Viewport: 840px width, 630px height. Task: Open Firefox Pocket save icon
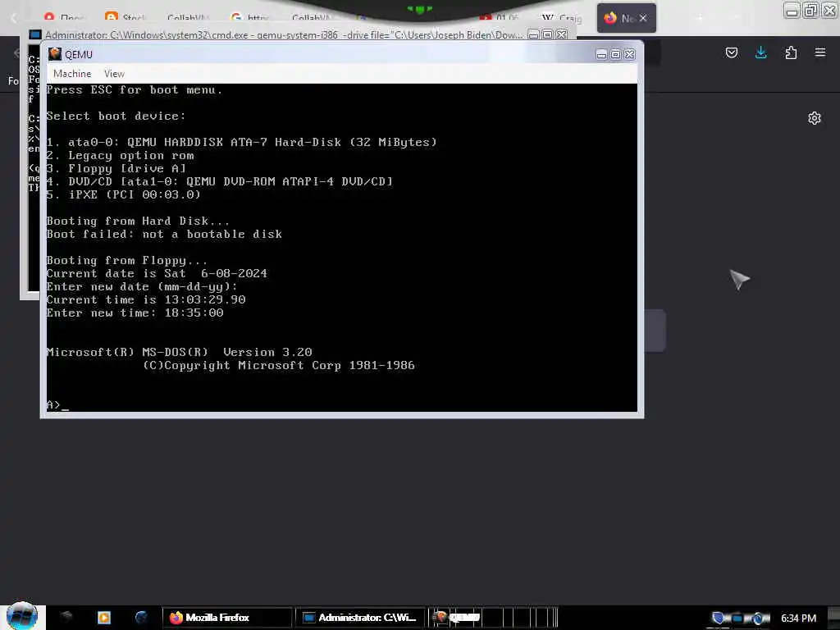point(731,52)
